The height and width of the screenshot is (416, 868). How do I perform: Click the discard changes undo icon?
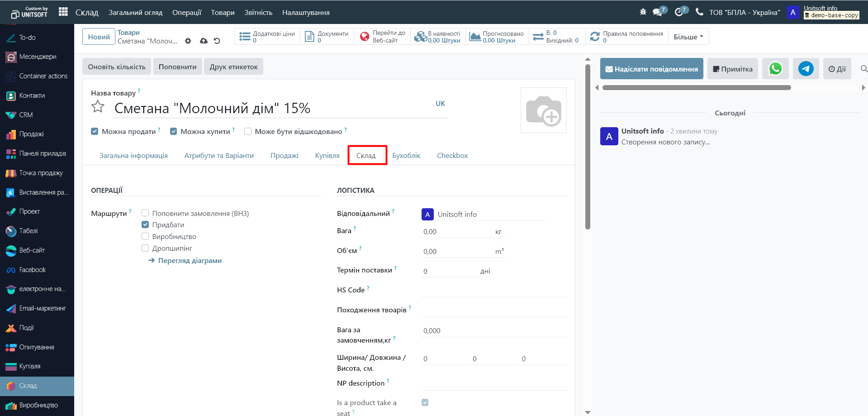(x=217, y=41)
